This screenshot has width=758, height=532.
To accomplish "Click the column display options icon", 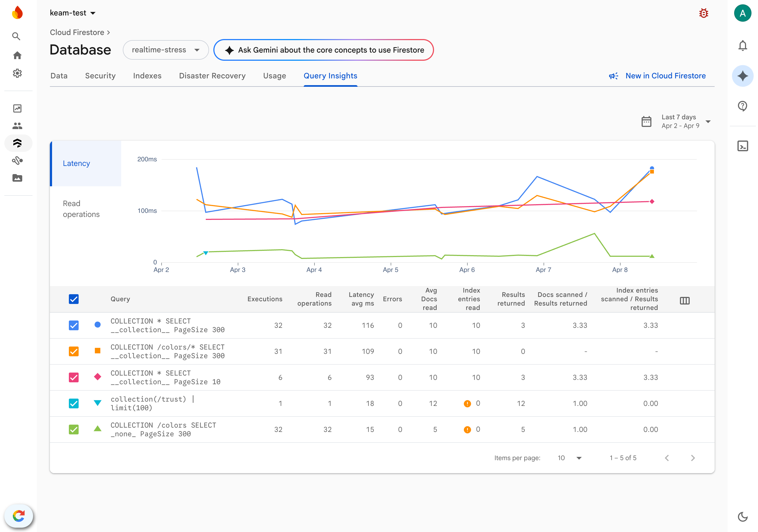I will pos(684,300).
